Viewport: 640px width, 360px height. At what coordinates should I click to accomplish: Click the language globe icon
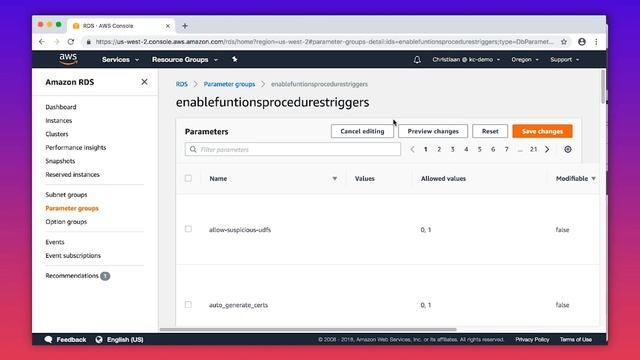click(x=99, y=339)
